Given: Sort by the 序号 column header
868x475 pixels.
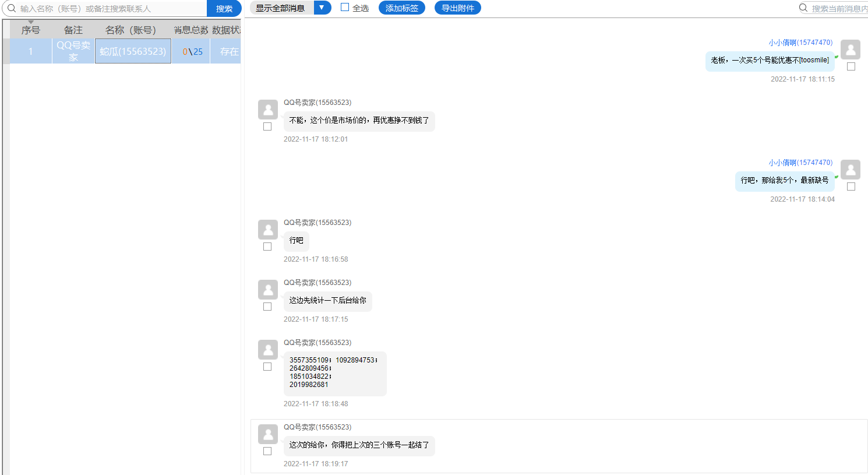Looking at the screenshot, I should tap(30, 30).
